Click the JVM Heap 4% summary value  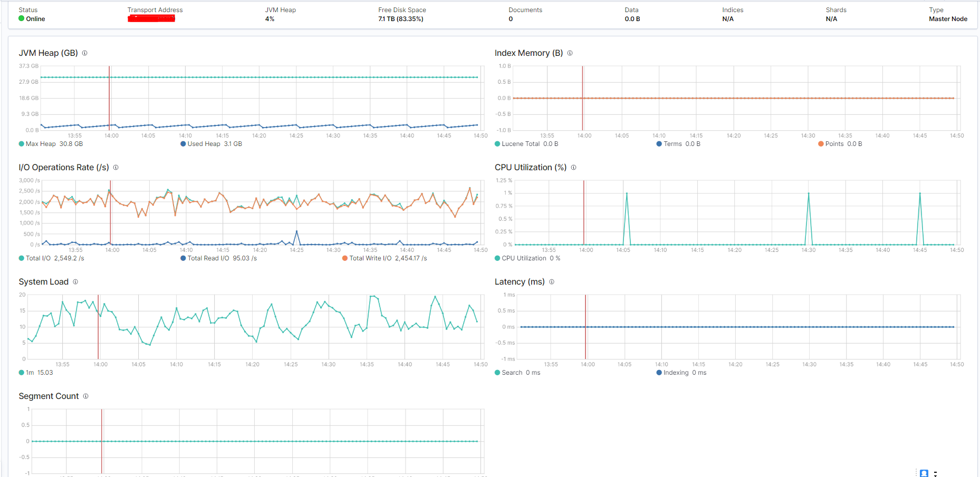pos(270,19)
